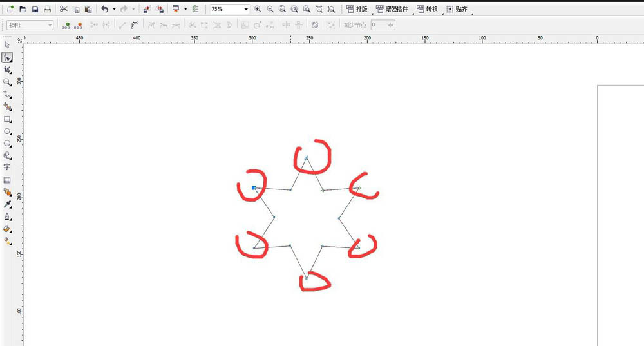Select the Interactive Fill tool
Viewport: 644px width, 346px height.
pos(7,241)
